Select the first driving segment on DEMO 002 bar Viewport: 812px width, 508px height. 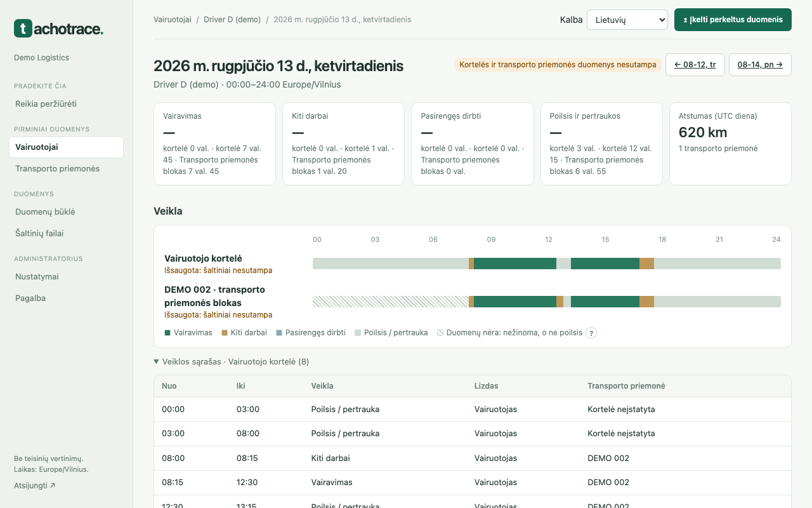pyautogui.click(x=515, y=302)
